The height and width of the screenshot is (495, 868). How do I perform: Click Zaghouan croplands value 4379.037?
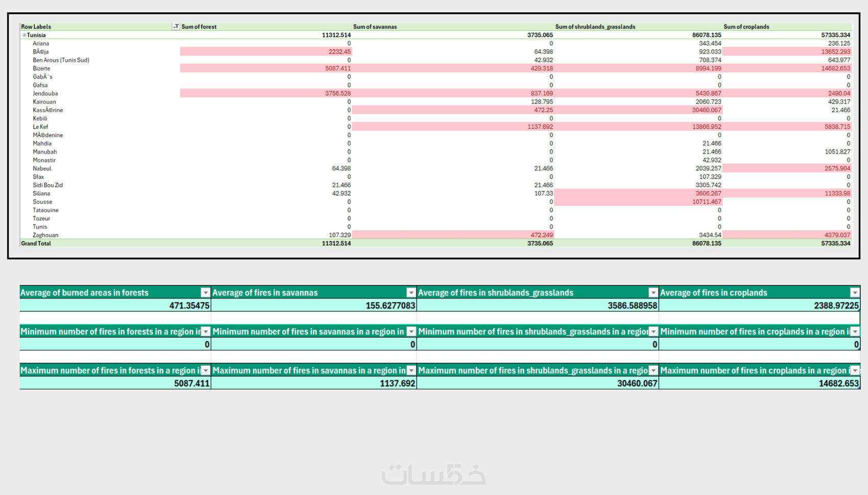(x=837, y=235)
